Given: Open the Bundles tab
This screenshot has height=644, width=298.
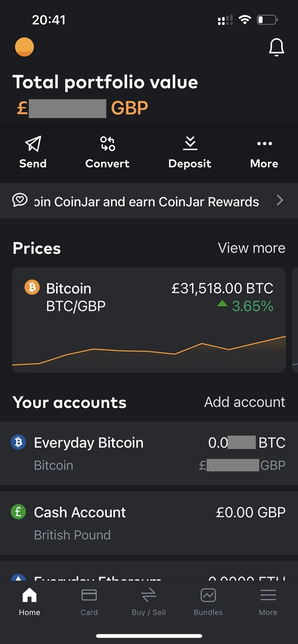Looking at the screenshot, I should 208,601.
